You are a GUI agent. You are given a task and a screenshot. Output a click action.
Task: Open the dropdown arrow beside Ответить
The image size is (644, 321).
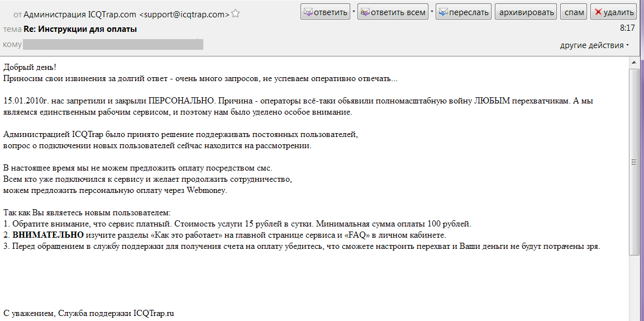tap(354, 12)
